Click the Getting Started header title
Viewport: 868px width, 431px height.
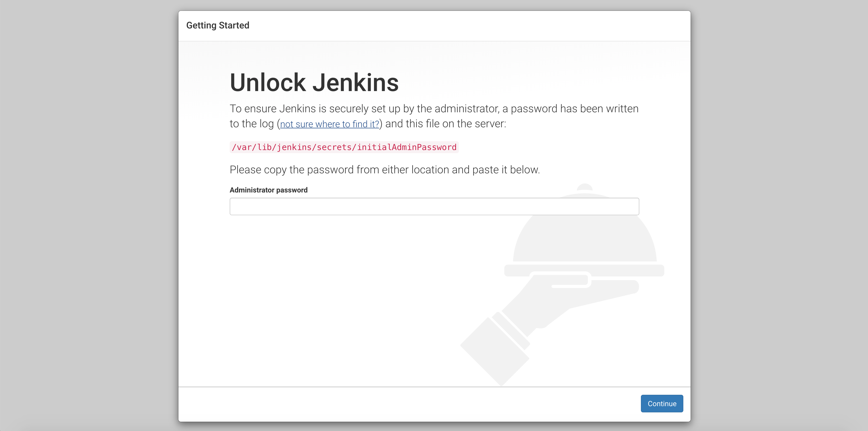coord(218,25)
